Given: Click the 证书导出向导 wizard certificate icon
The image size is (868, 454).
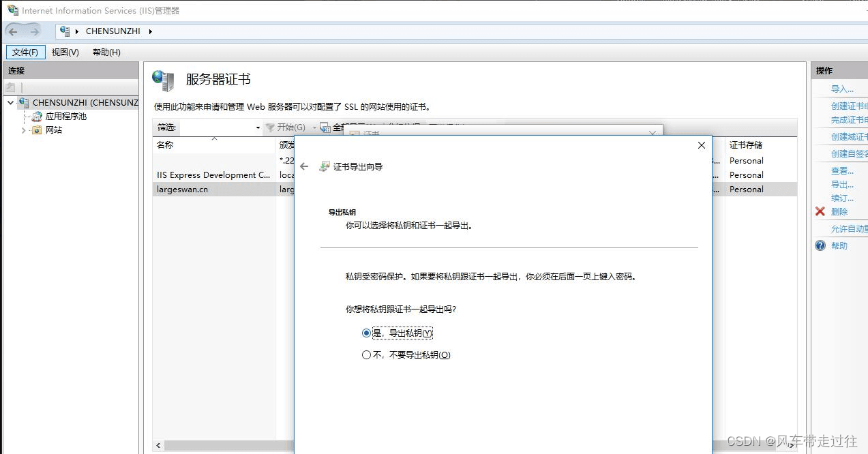Looking at the screenshot, I should click(325, 166).
